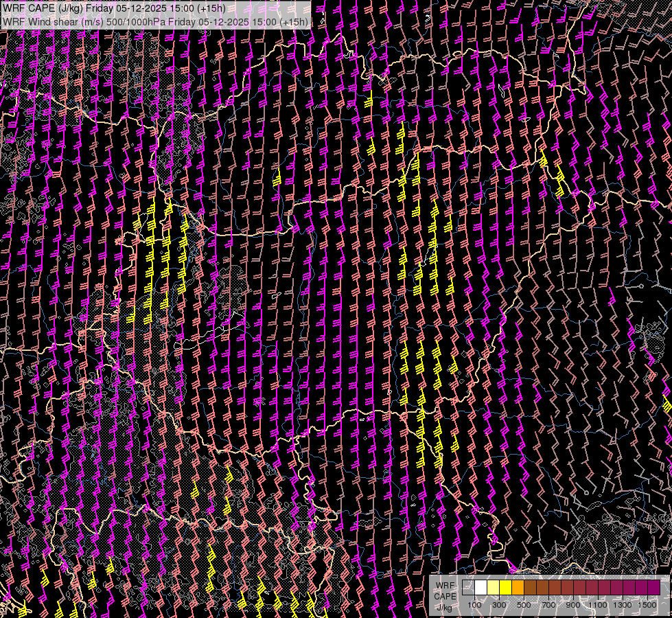Click the 100 legend value
This screenshot has width=672, height=618.
(474, 605)
